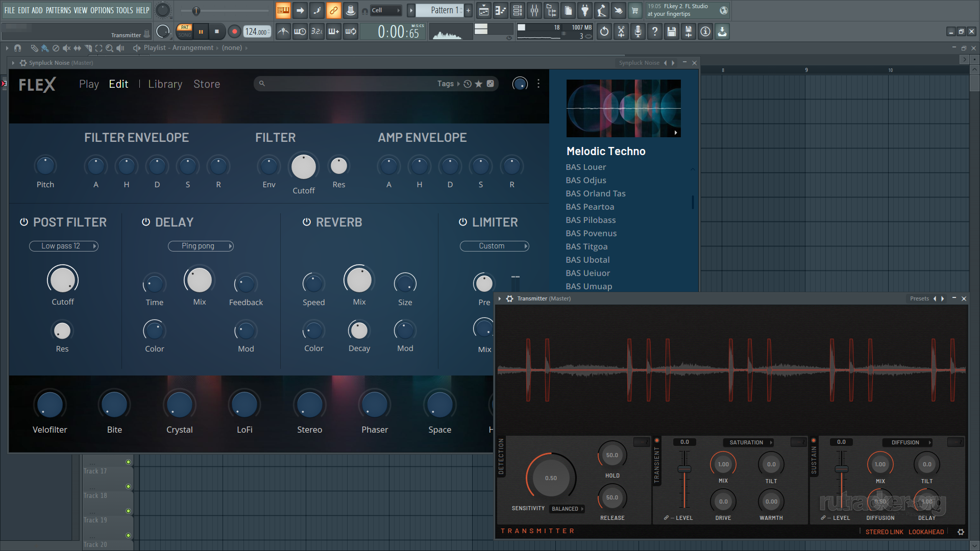The height and width of the screenshot is (551, 980).
Task: Open Transmitter settings gear at bottom right
Action: [x=961, y=532]
